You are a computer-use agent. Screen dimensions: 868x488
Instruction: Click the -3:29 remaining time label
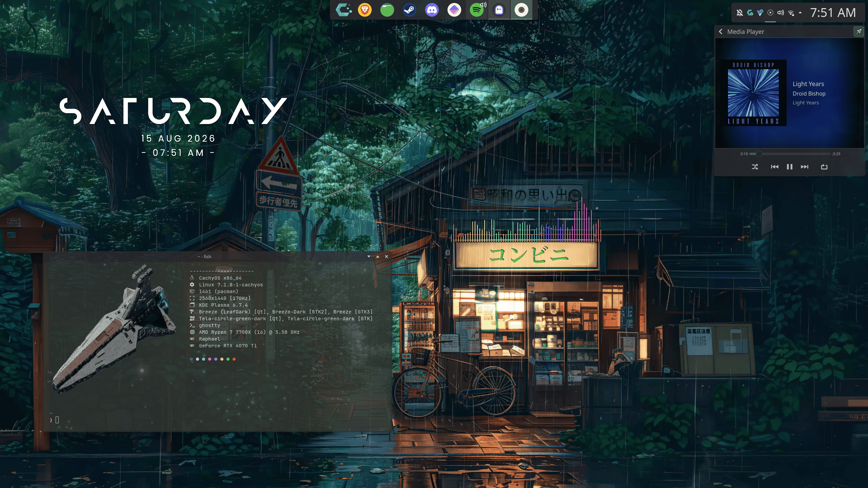836,154
